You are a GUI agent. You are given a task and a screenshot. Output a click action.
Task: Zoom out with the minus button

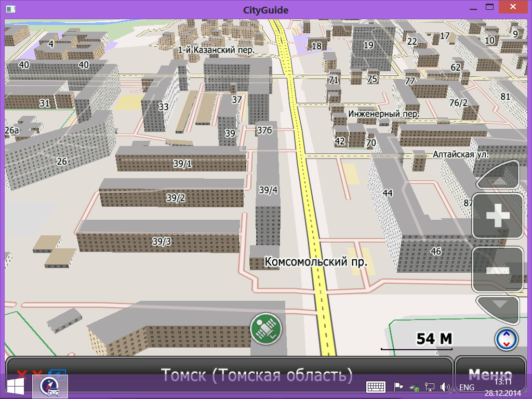click(x=498, y=270)
